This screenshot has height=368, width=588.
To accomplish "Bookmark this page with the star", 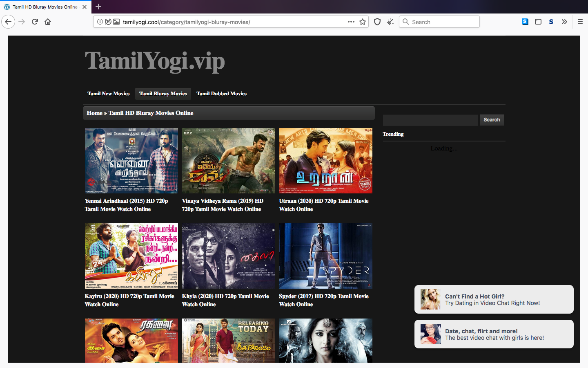I will (363, 22).
